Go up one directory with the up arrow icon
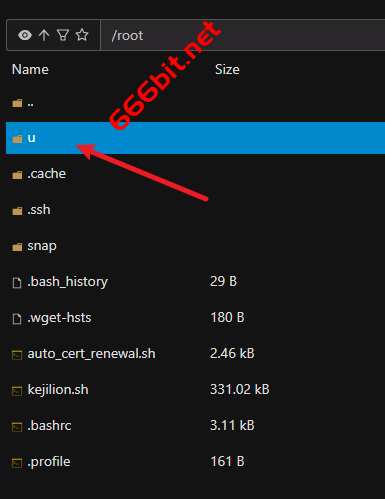Viewport: 385px width, 499px height. point(44,35)
